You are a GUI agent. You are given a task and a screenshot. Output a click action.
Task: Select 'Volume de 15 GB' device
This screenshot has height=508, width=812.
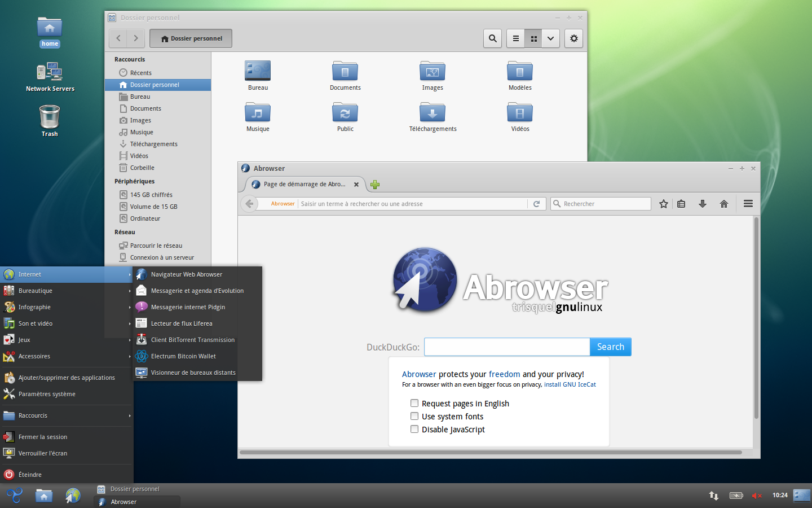[x=158, y=207]
